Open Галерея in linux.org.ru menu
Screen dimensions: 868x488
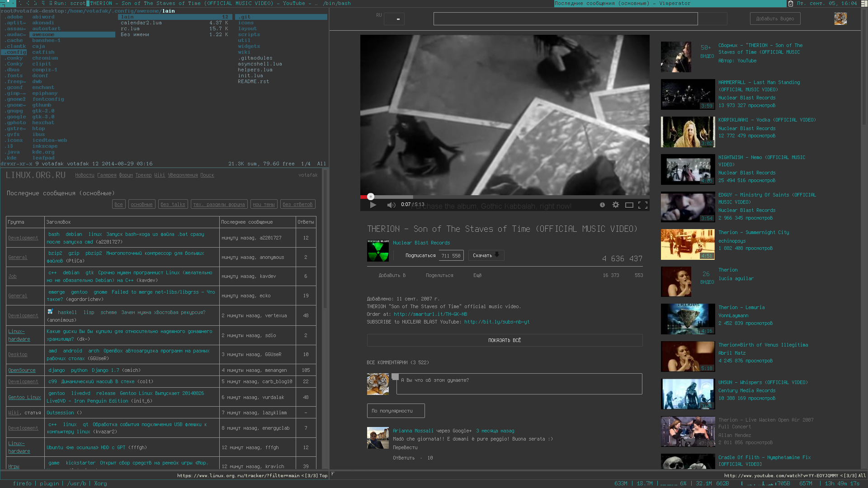click(x=107, y=175)
